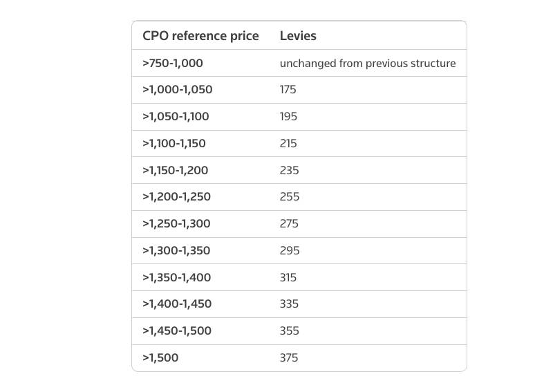Click the levy value 355
Viewport: 553px width, 392px height.
(x=289, y=331)
